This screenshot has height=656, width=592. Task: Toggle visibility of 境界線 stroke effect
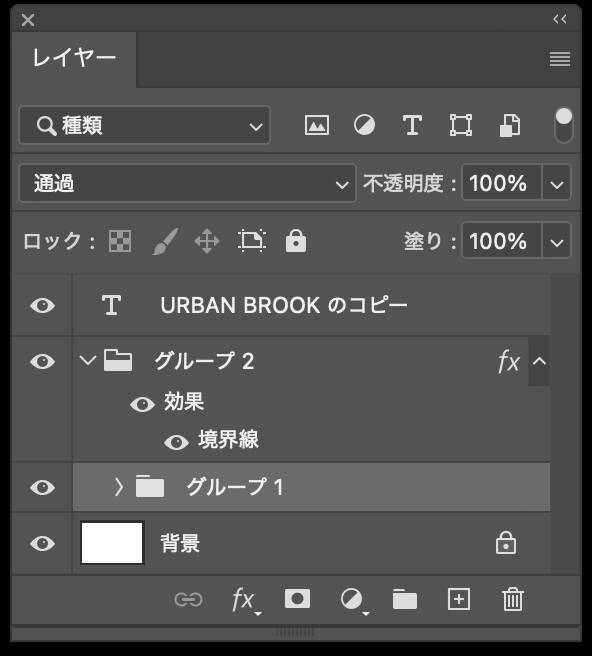(177, 442)
